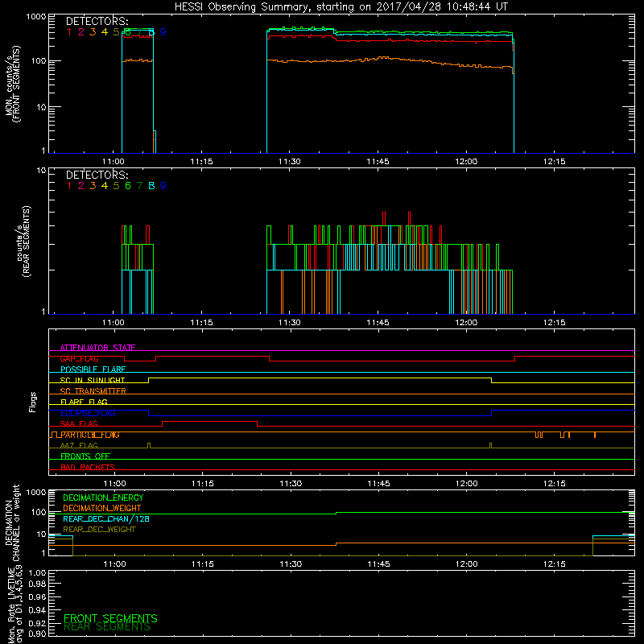
Task: Click the REAR_DEC_CHAN/128 legend label
Action: (106, 519)
